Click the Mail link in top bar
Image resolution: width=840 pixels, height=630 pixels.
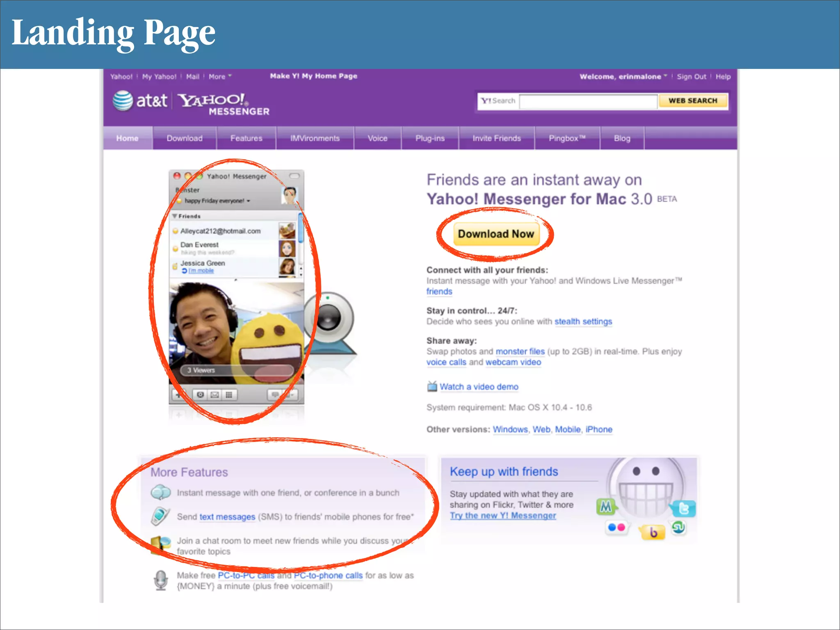pyautogui.click(x=193, y=77)
